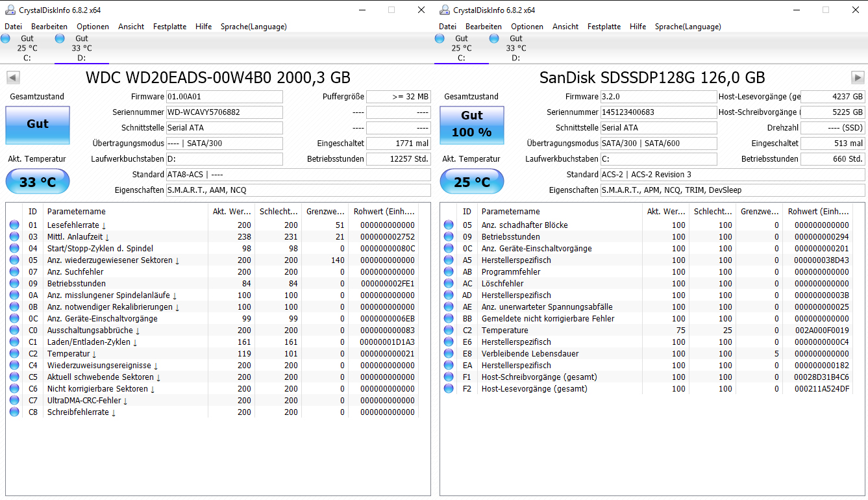Click next disk arrow in right window
This screenshot has height=500, width=868.
(858, 77)
